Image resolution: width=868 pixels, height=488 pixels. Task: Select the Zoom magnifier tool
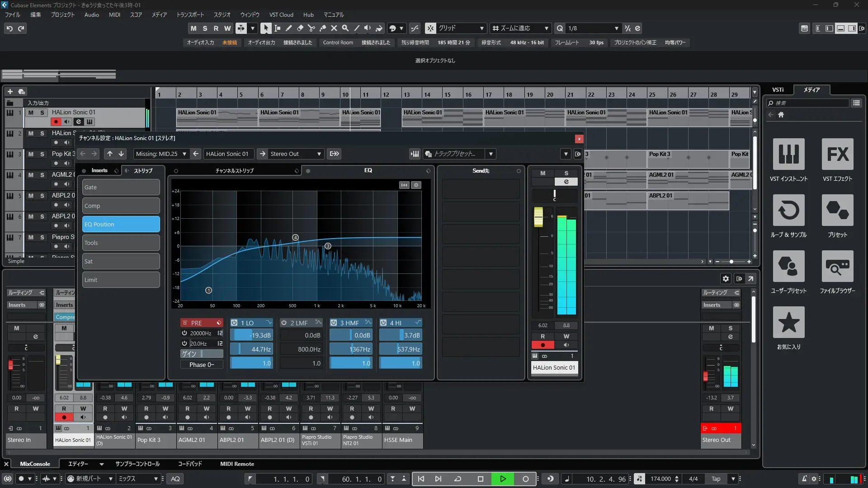point(345,28)
